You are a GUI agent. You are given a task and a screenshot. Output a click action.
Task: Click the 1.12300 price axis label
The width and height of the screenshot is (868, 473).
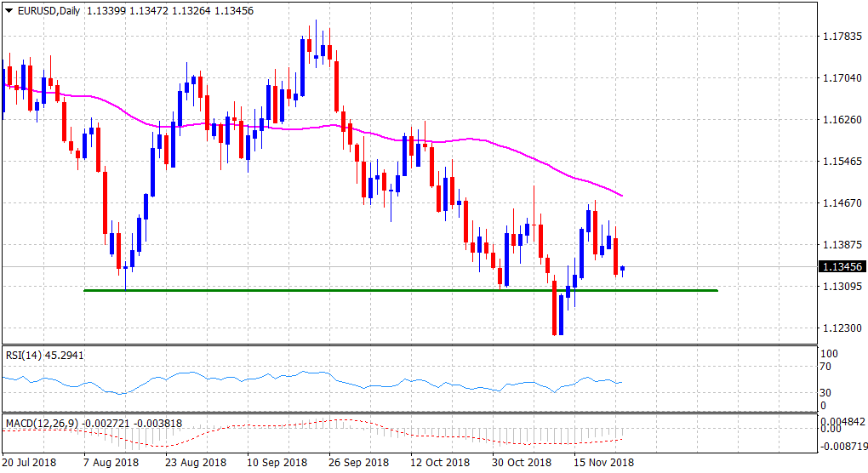[842, 328]
